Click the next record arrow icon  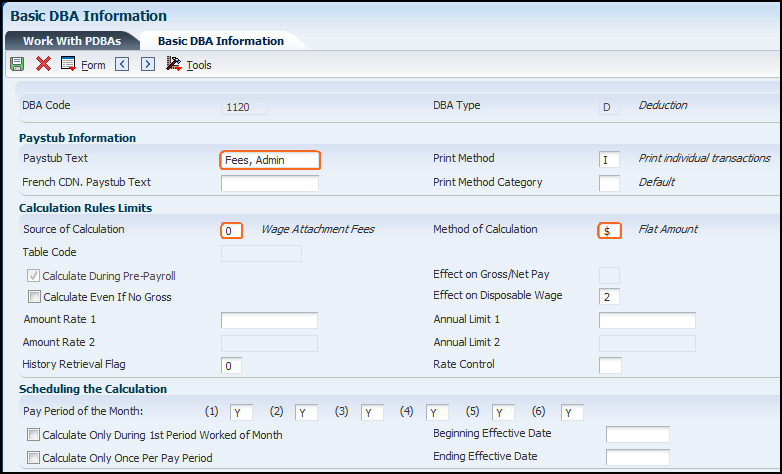pos(148,64)
